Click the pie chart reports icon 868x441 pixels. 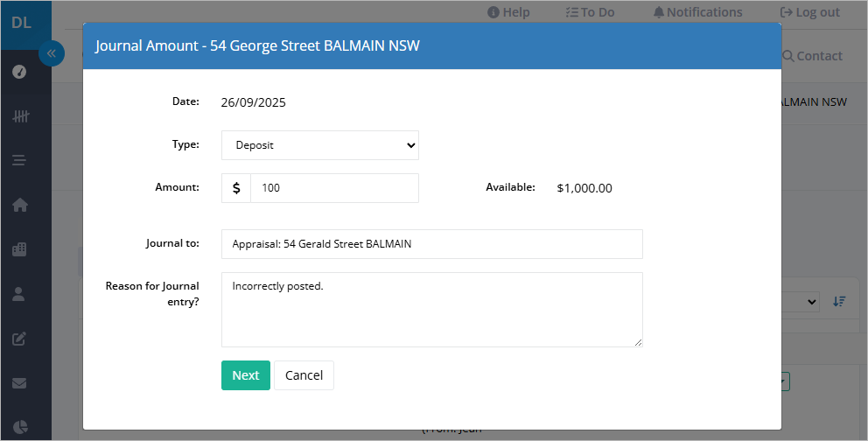pos(20,427)
